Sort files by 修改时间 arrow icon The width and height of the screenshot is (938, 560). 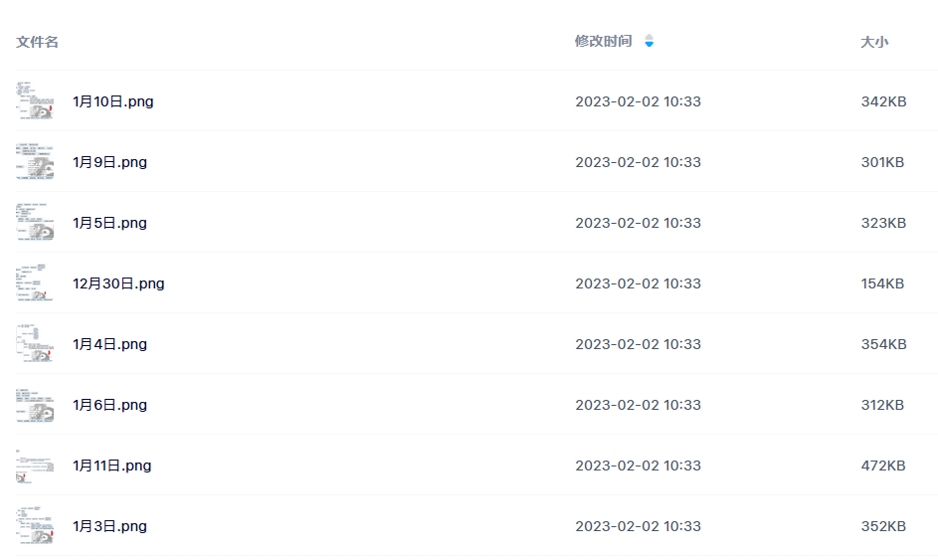click(x=650, y=41)
